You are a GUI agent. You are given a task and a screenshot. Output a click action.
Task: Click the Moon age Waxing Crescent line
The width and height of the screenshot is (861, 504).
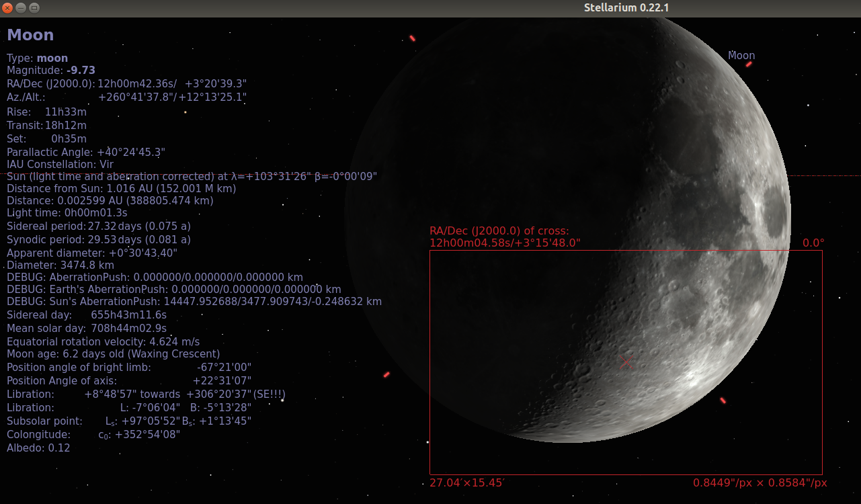coord(113,353)
